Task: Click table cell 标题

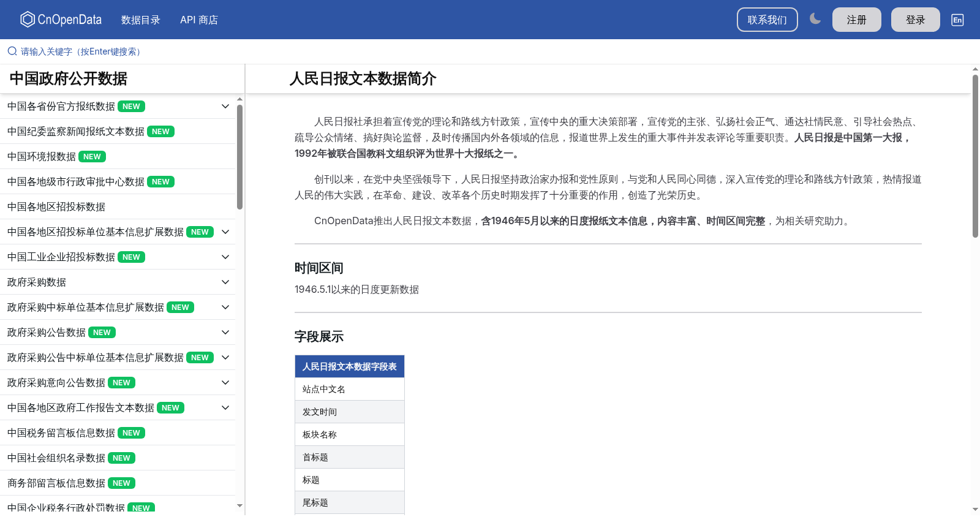Action: click(350, 480)
